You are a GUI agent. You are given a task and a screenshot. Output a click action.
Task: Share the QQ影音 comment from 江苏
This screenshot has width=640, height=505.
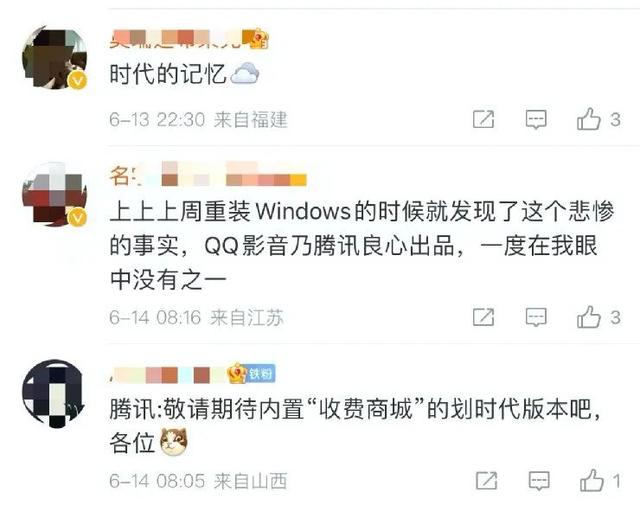click(x=483, y=317)
